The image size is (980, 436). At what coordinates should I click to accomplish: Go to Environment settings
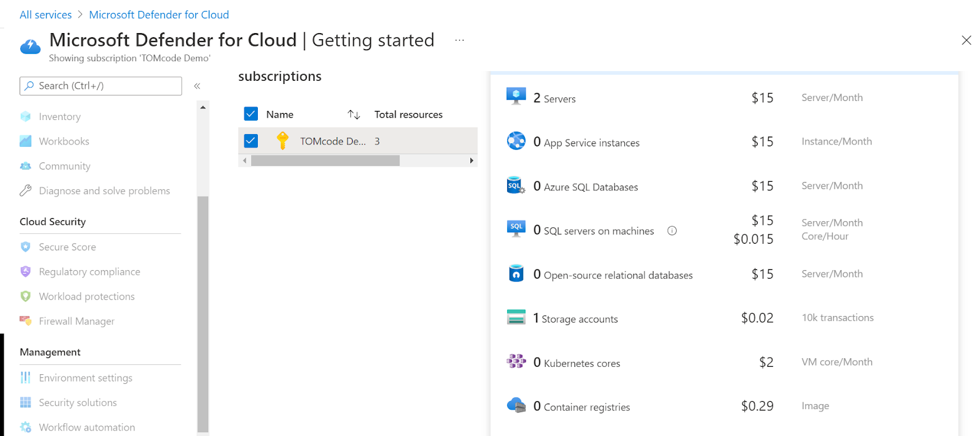point(85,378)
